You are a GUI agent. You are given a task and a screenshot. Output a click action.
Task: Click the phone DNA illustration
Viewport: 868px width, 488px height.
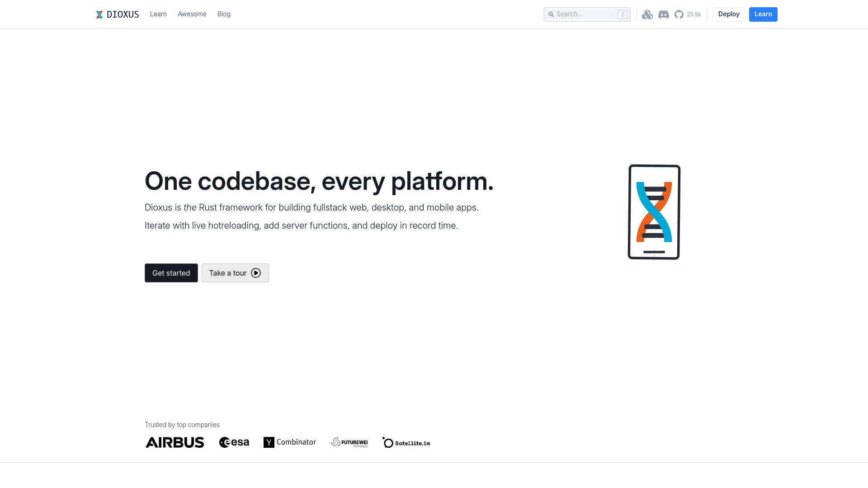click(x=654, y=212)
